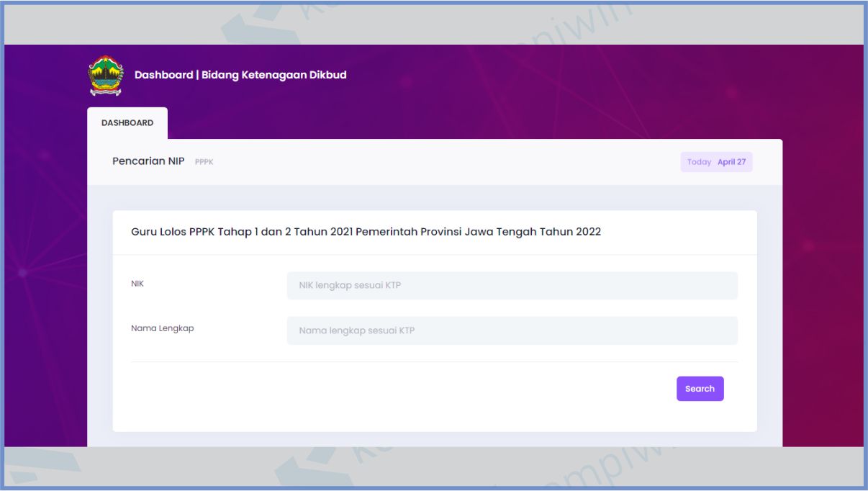Click the 'Dashboard' word in the header title

click(163, 75)
